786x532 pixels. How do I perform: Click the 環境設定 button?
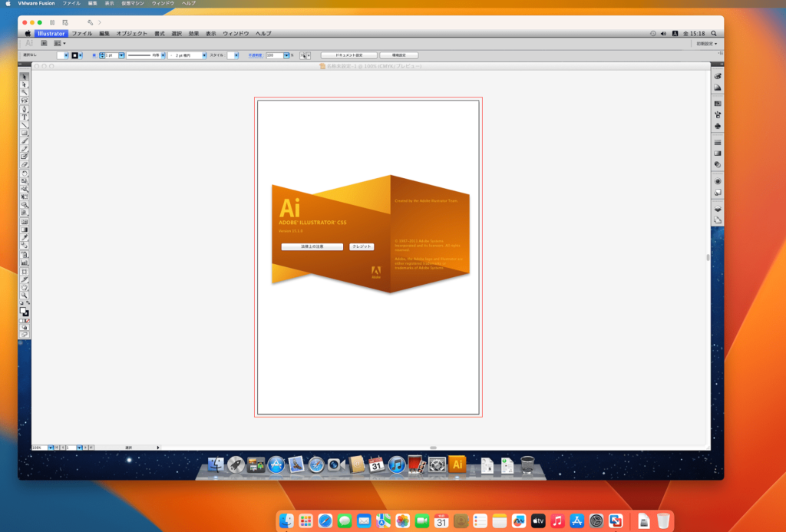[x=399, y=55]
